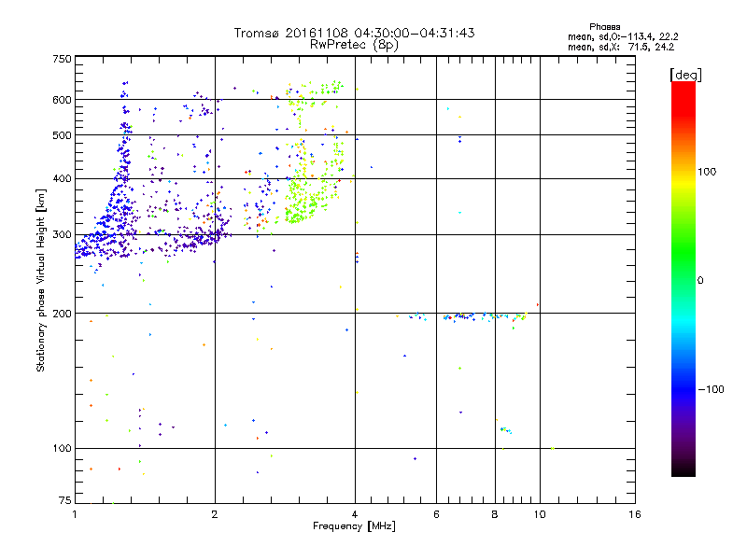Screen dimensions: 747x560
Task: Select the 'mean, sd,X: 71.5, 24.2' line
Action: [621, 48]
